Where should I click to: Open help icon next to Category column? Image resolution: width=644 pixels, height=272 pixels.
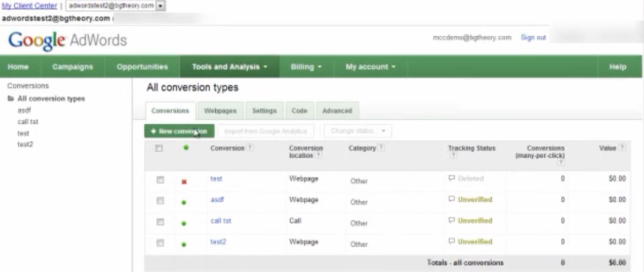point(381,148)
